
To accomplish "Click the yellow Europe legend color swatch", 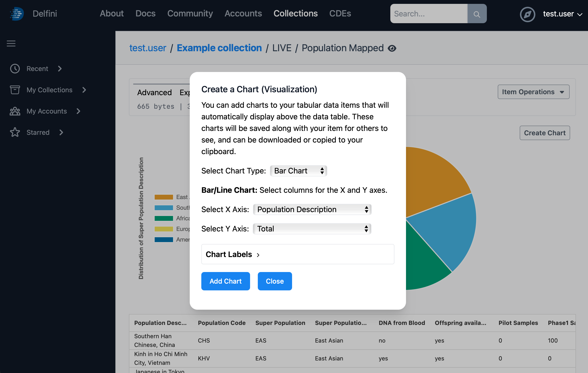I will click(164, 229).
